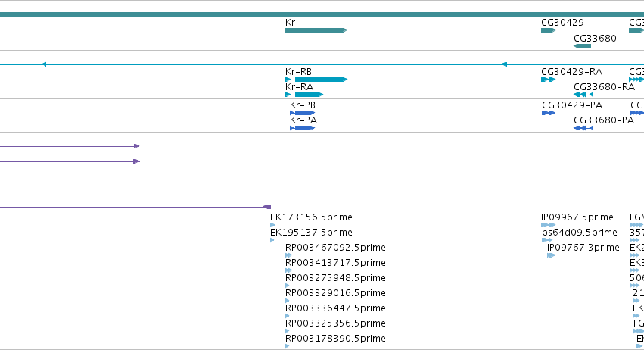Click the CG33680-PA label
The height and width of the screenshot is (350, 644).
604,120
